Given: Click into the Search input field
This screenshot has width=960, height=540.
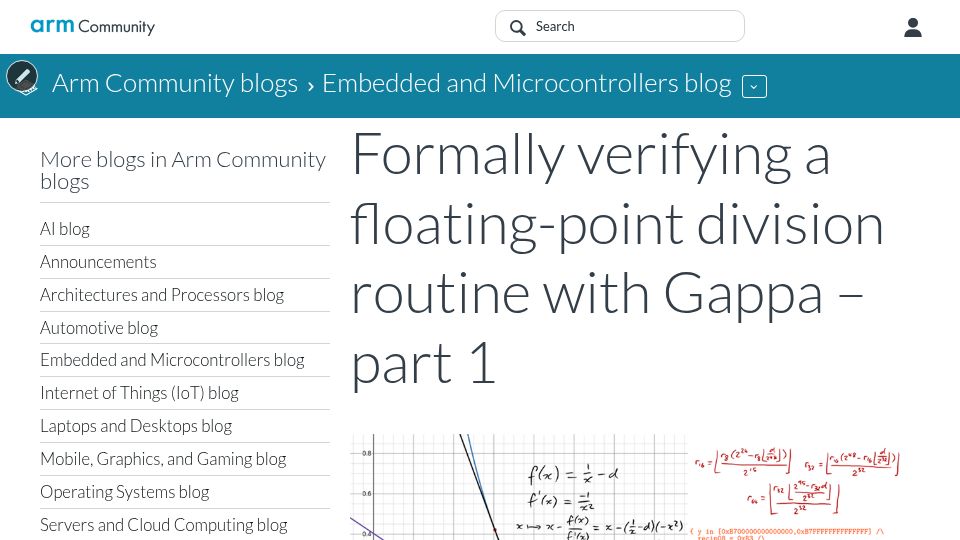Looking at the screenshot, I should 620,26.
